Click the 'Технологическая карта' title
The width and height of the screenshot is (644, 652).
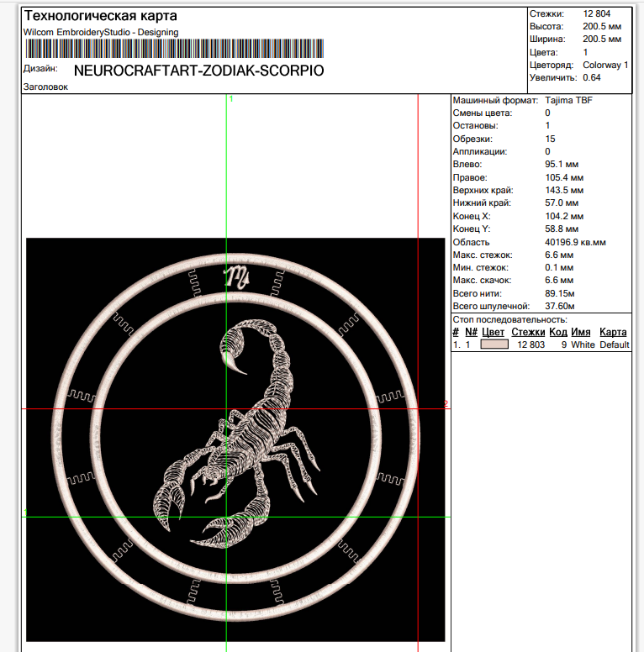pos(100,16)
